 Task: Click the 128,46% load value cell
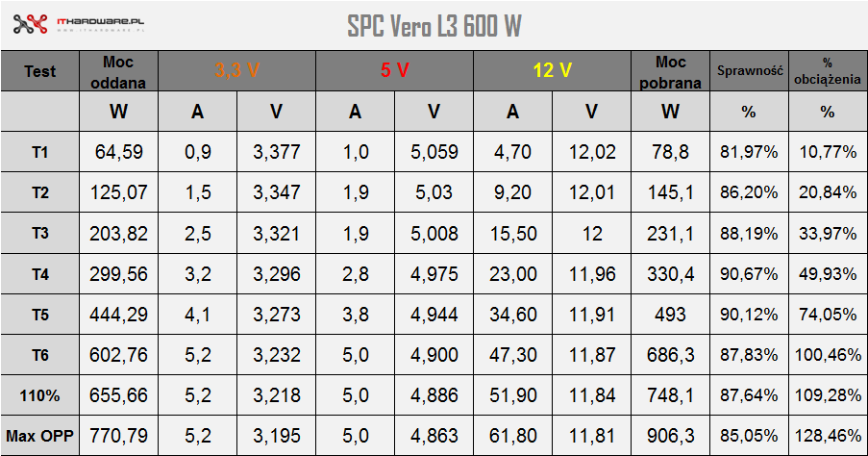click(x=828, y=436)
